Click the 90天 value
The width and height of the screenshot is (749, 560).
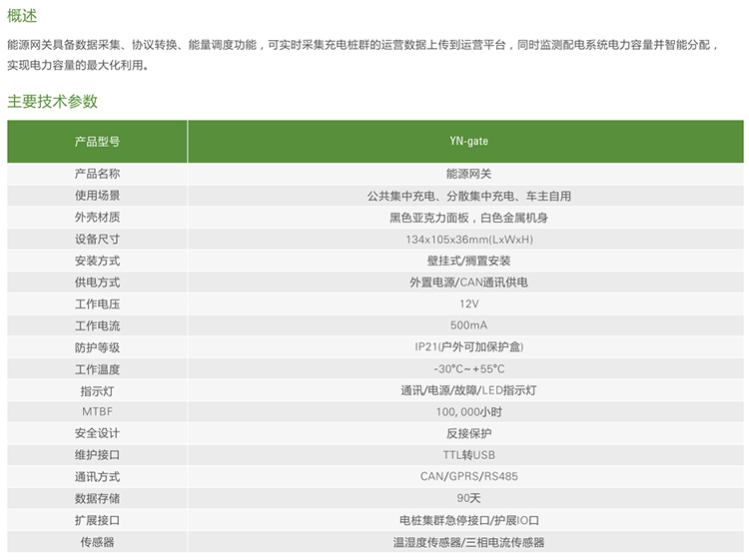tap(468, 498)
